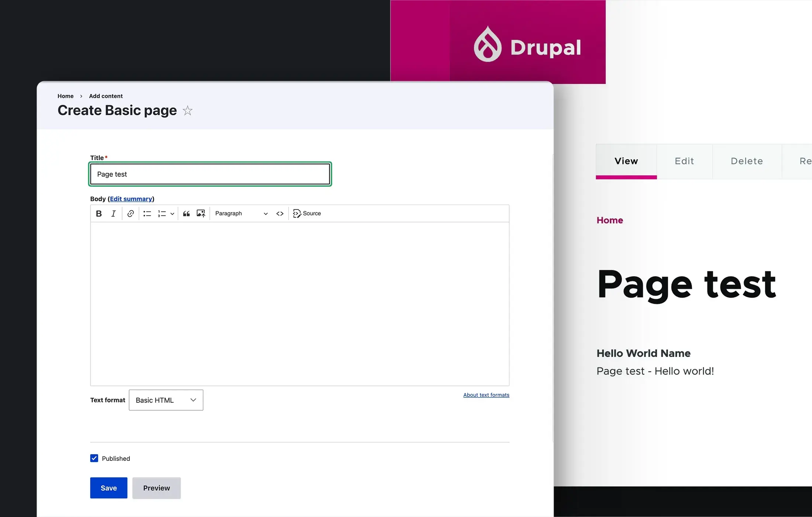
Task: Go to Home breadcrumb in admin form
Action: [x=65, y=96]
